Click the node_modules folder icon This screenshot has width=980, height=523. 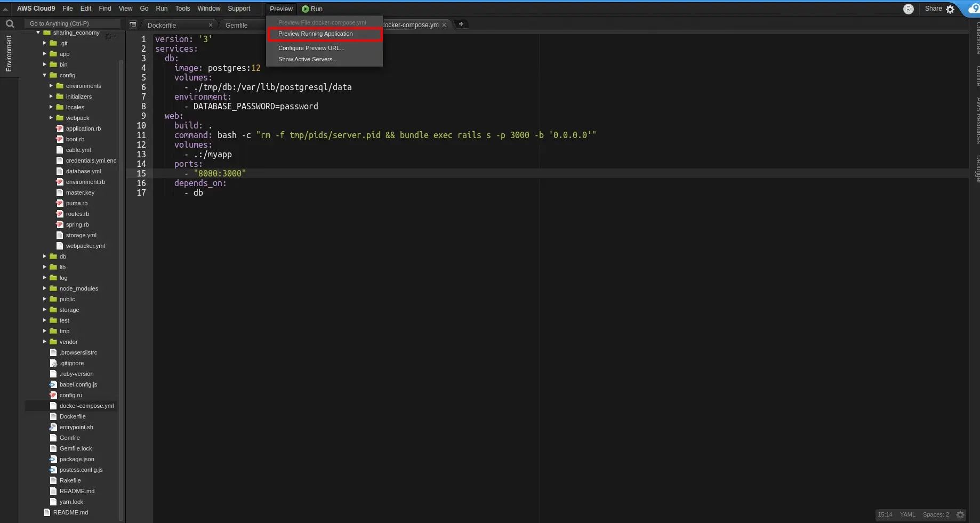(x=53, y=288)
